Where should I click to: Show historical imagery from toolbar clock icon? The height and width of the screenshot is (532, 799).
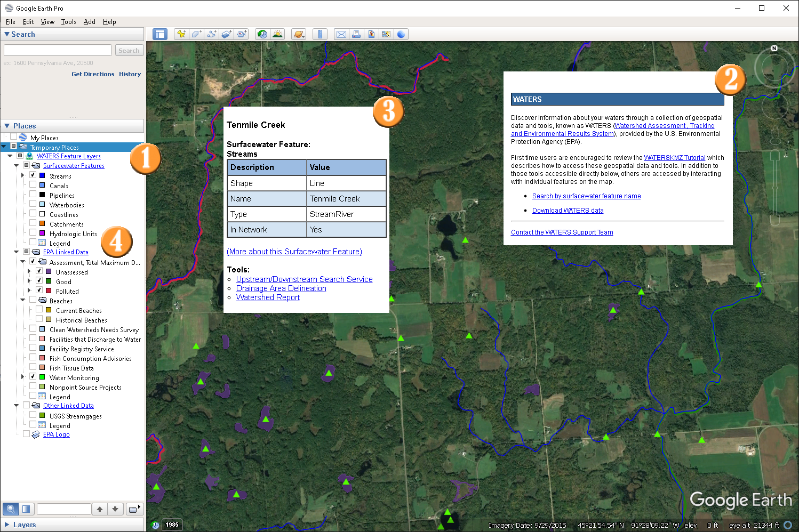pos(262,34)
